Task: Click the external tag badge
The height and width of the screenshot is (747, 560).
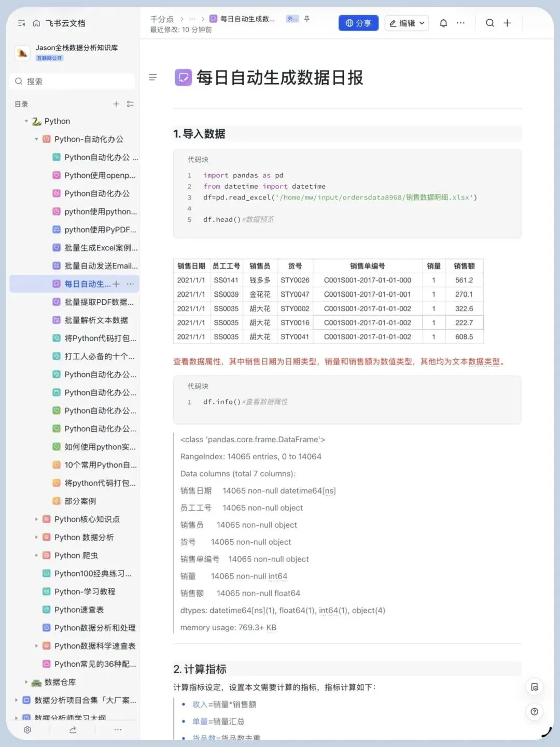Action: [292, 19]
